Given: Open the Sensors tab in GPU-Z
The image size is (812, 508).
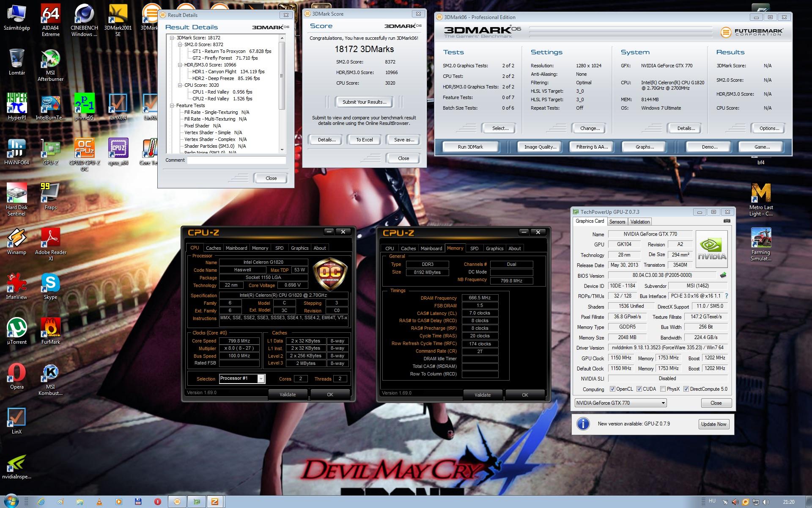Looking at the screenshot, I should pyautogui.click(x=617, y=222).
